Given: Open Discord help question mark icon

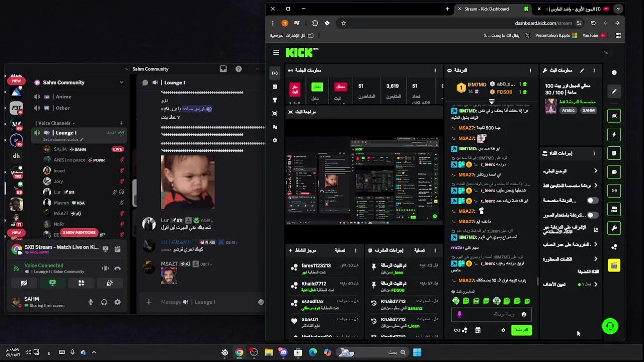Looking at the screenshot, I should 238,69.
